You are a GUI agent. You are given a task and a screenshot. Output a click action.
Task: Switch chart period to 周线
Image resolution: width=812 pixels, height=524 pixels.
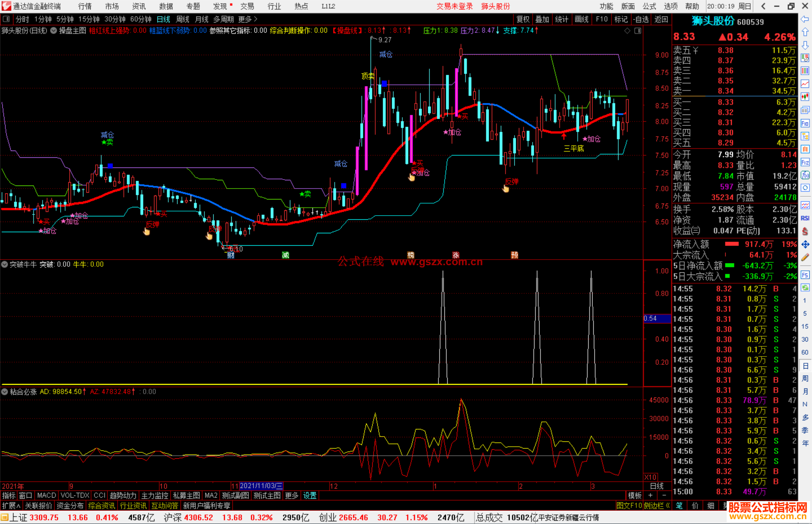(183, 19)
